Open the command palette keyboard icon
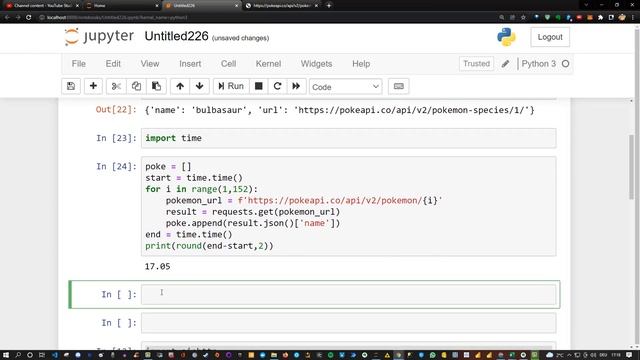 click(x=399, y=86)
